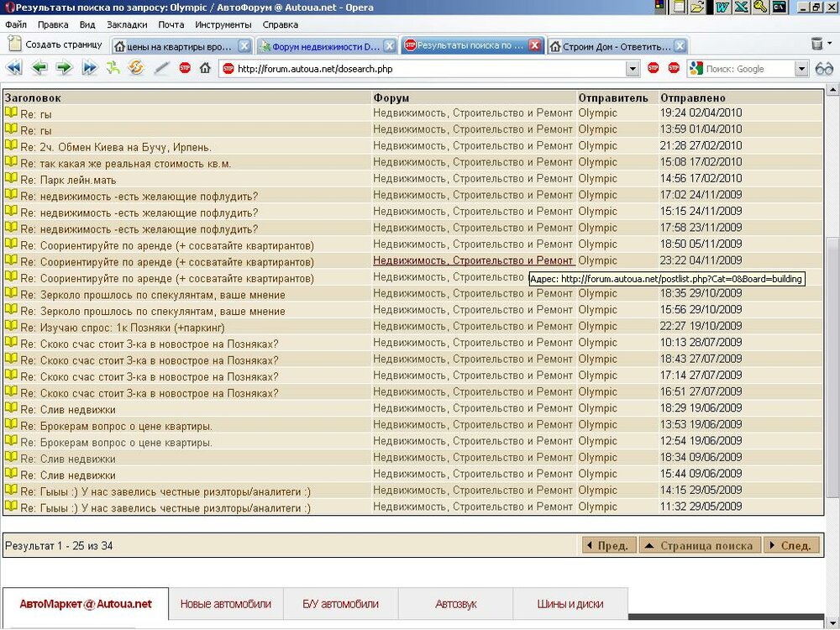Close the 'Строим Дом' tab
840x630 pixels.
(680, 46)
